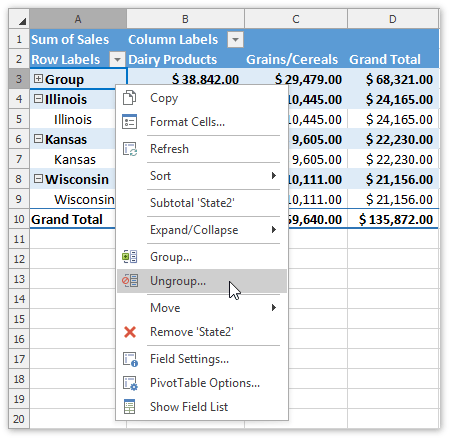452x441 pixels.
Task: Click the '$ 135,872.00' cell
Action: point(393,219)
